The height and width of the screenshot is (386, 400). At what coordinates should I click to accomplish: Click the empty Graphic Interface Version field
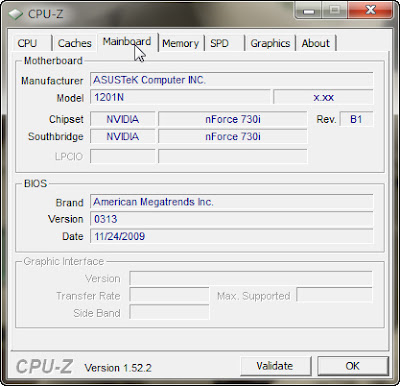[251, 279]
